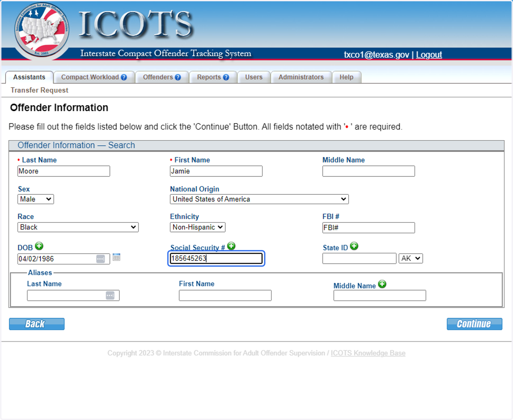Click the Continue button
513x420 pixels.
click(x=475, y=324)
